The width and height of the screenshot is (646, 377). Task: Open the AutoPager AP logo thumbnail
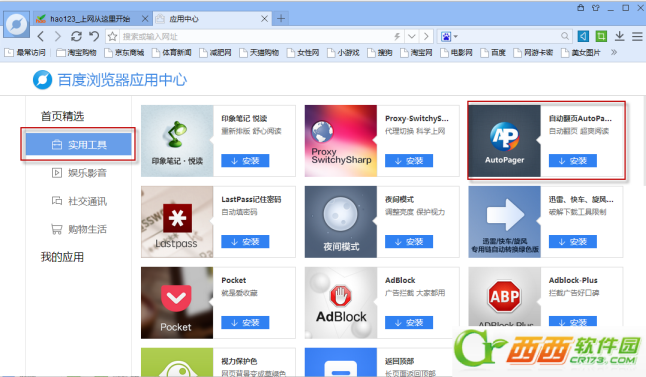point(504,141)
